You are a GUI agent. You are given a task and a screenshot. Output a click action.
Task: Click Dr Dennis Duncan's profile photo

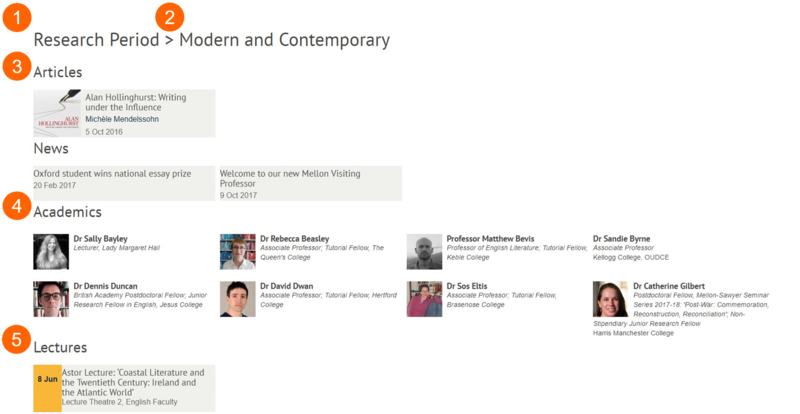point(51,298)
